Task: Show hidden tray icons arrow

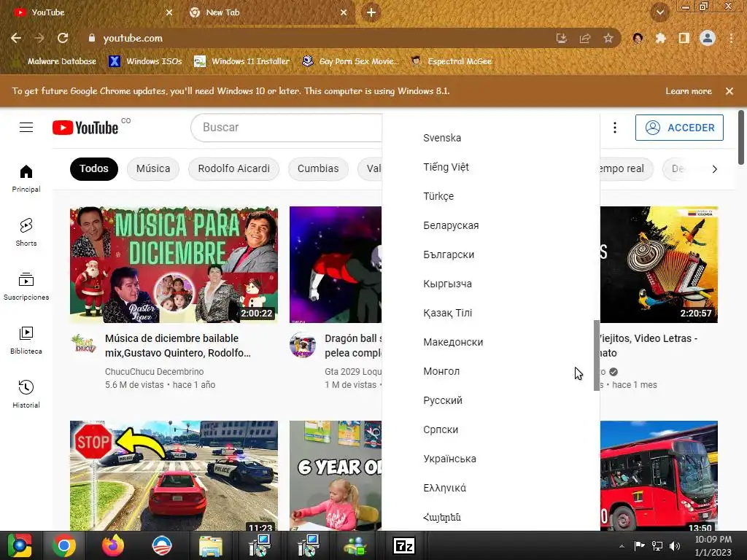Action: [622, 546]
